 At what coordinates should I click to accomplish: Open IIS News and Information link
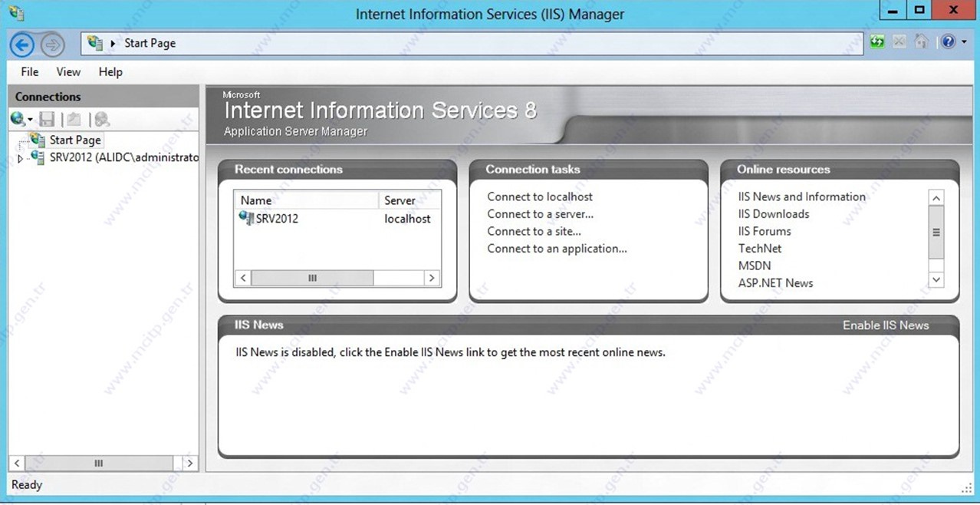pyautogui.click(x=801, y=196)
